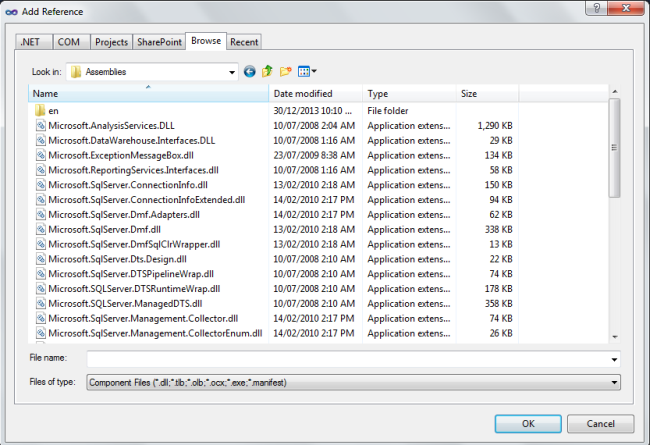Click the Microsoft.SqlServer.ConnectionInfoExtended.dll file icon
The width and height of the screenshot is (650, 445).
pyautogui.click(x=41, y=199)
